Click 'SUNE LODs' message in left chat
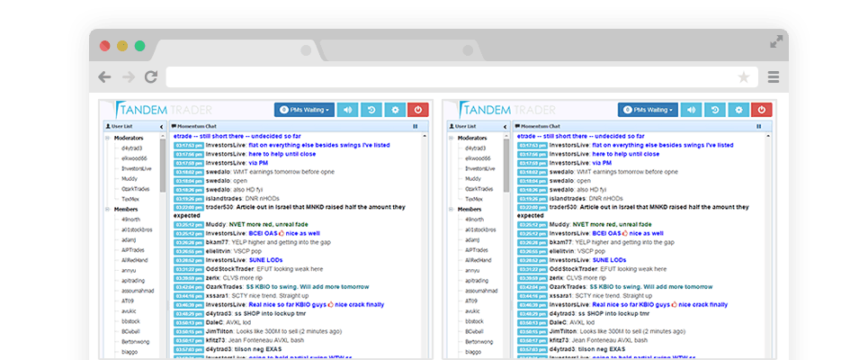 (x=265, y=260)
